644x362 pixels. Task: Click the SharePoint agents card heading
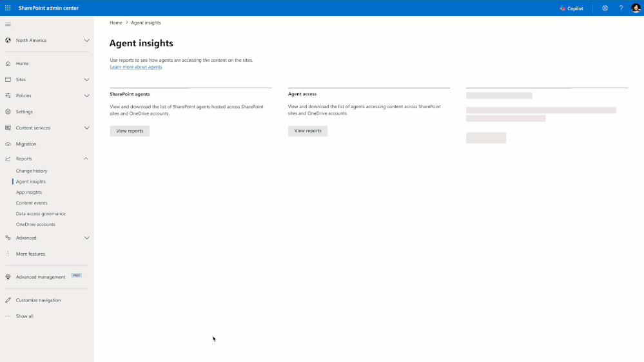[x=130, y=94]
